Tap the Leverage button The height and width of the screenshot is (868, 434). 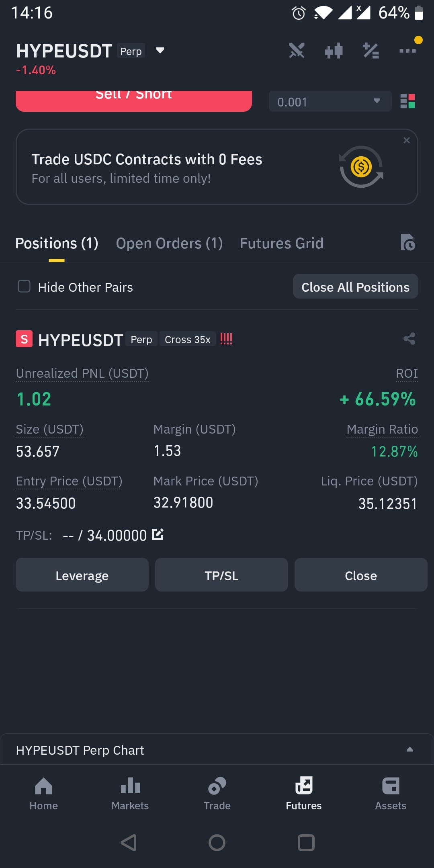[x=82, y=575]
